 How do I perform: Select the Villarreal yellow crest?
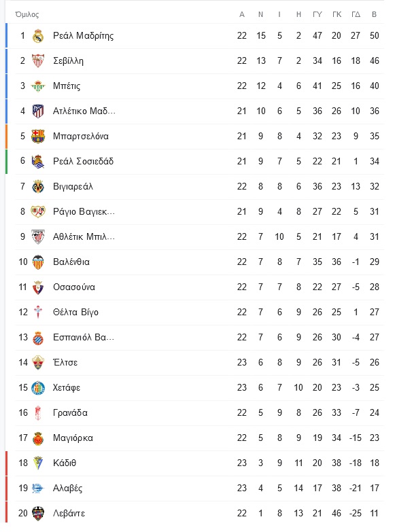(x=38, y=187)
